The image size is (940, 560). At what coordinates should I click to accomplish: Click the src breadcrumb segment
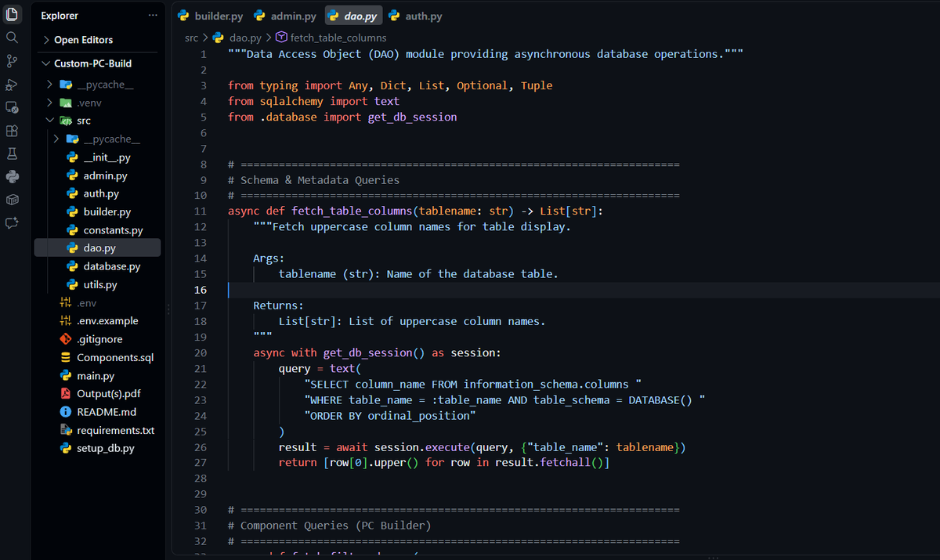click(x=191, y=38)
